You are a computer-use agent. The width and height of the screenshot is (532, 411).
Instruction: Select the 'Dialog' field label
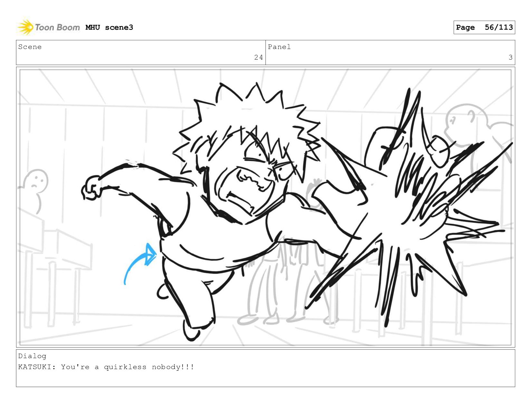coord(32,356)
